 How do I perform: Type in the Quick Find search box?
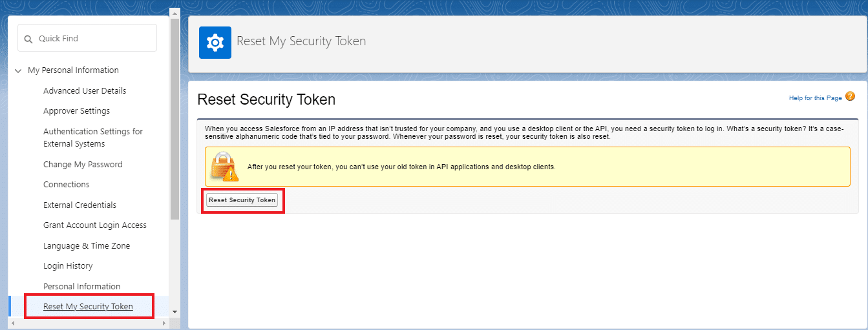pyautogui.click(x=94, y=39)
